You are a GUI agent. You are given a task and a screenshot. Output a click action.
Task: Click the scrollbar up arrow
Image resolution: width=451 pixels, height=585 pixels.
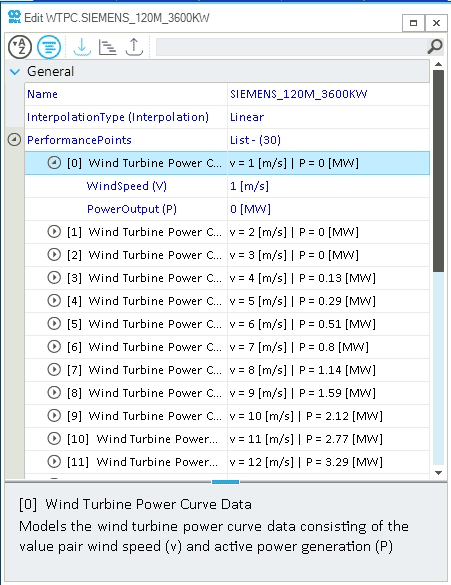(438, 65)
